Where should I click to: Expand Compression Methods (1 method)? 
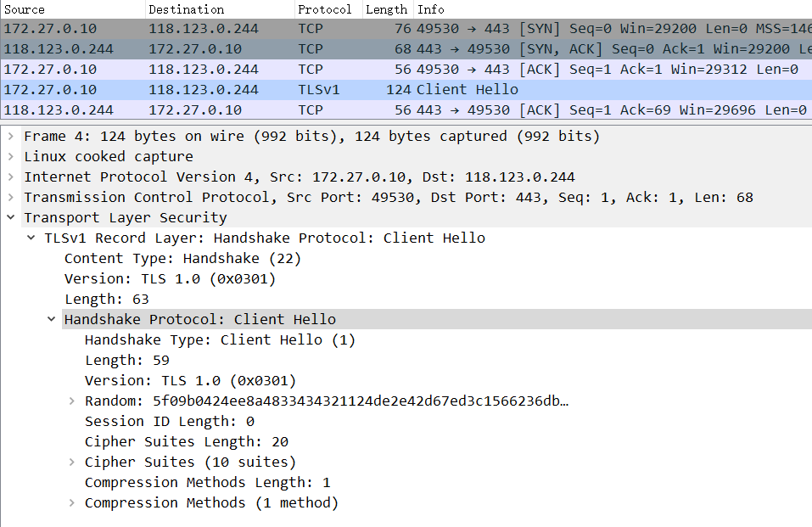[72, 502]
